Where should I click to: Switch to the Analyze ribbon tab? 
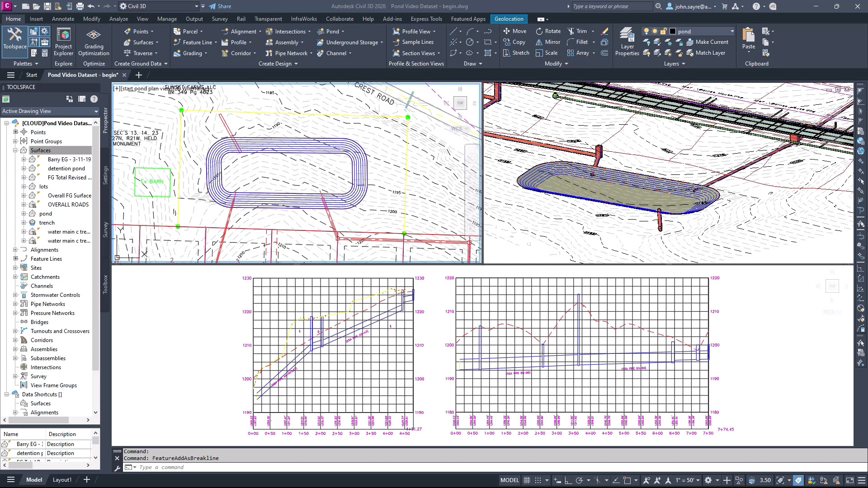(x=118, y=19)
